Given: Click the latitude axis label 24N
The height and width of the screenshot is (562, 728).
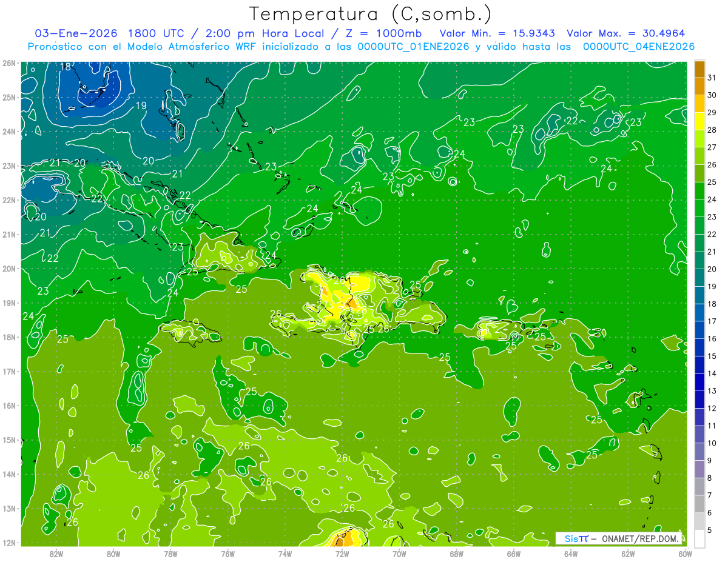Looking at the screenshot, I should 9,132.
